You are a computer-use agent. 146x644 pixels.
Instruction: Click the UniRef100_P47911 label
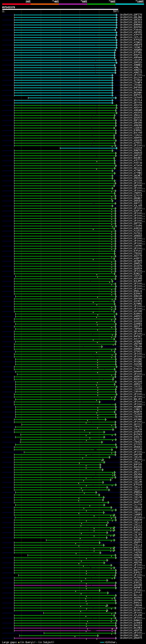click(x=131, y=233)
